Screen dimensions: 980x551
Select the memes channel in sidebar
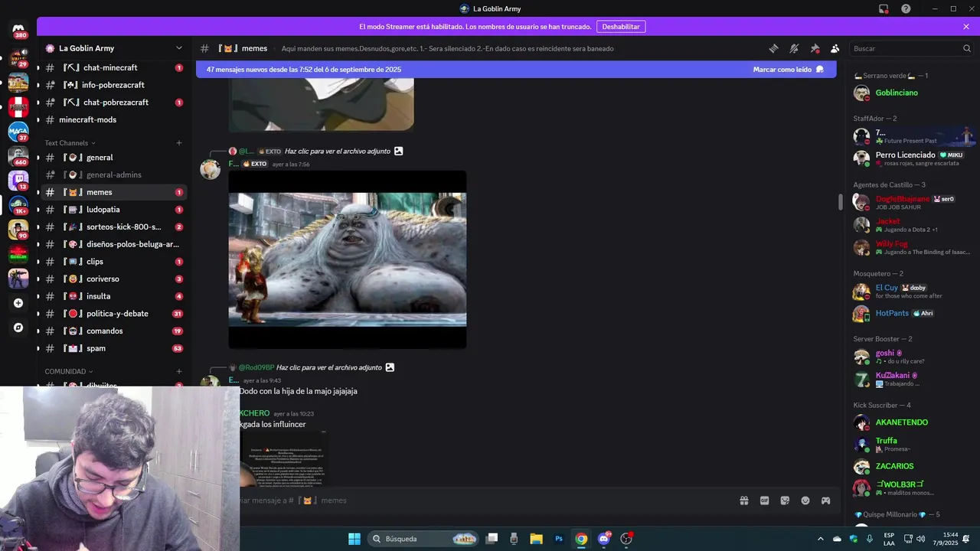113,192
